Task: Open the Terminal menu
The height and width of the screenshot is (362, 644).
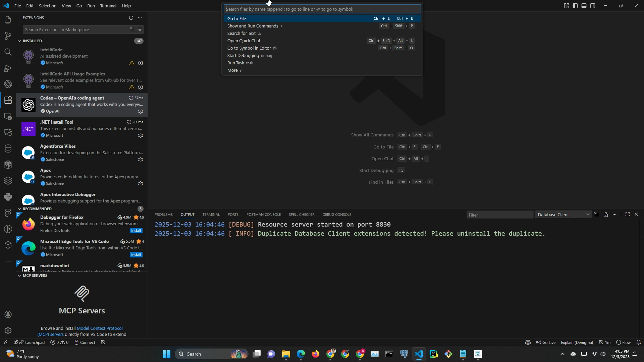Action: click(x=108, y=6)
